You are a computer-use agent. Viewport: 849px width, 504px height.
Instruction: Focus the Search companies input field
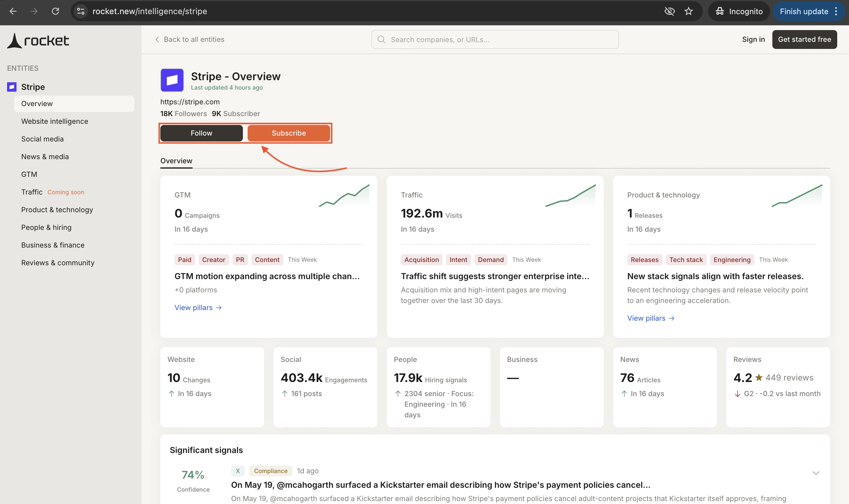coord(495,39)
